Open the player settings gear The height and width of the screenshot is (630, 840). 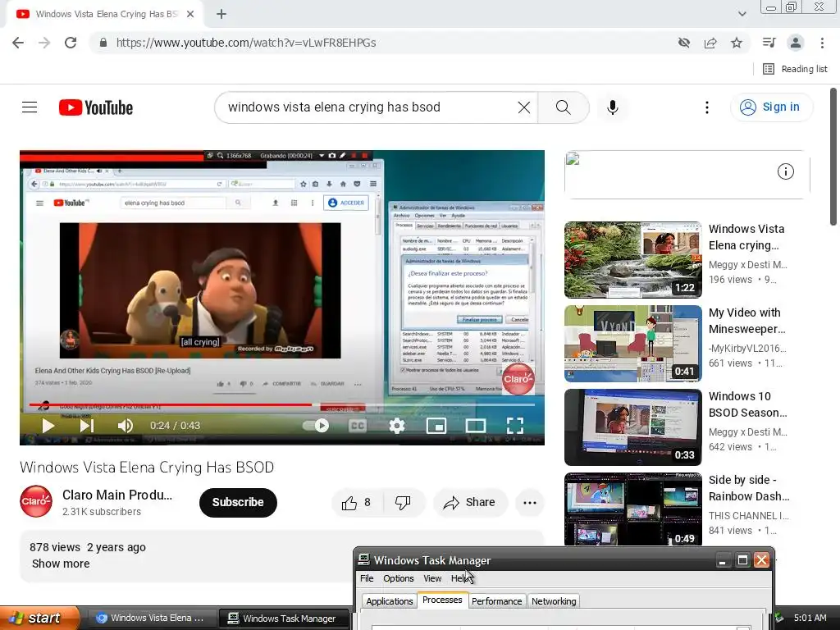pos(397,426)
